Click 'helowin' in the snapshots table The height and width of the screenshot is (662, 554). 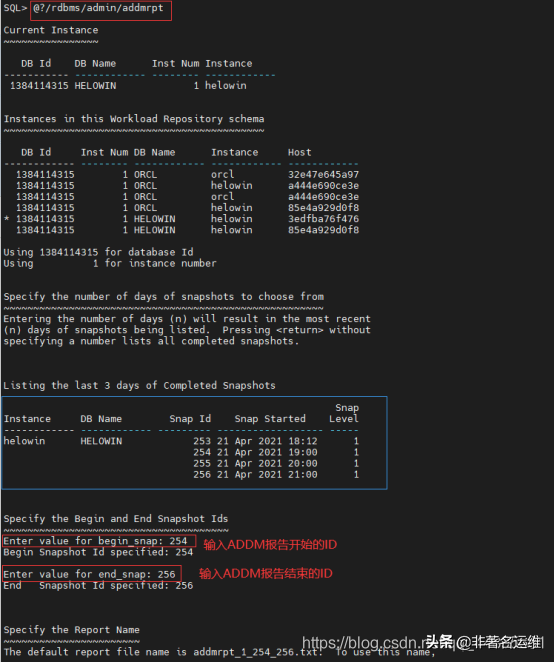coord(24,441)
